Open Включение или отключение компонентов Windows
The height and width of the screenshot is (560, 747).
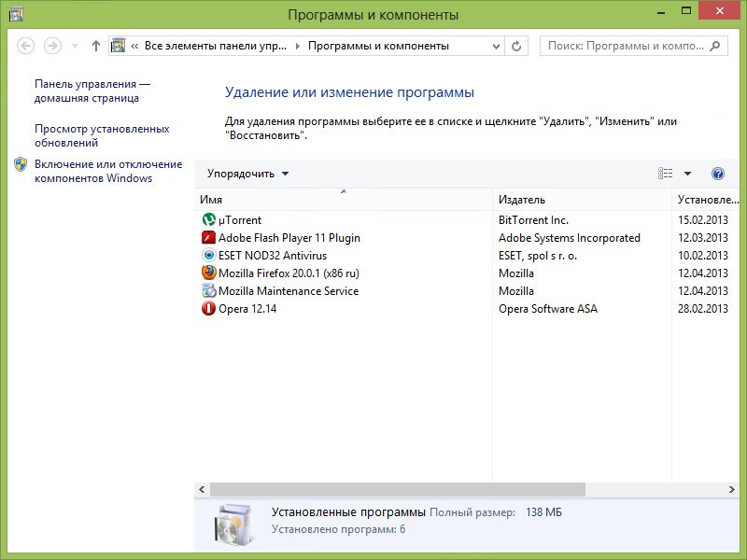click(x=108, y=171)
